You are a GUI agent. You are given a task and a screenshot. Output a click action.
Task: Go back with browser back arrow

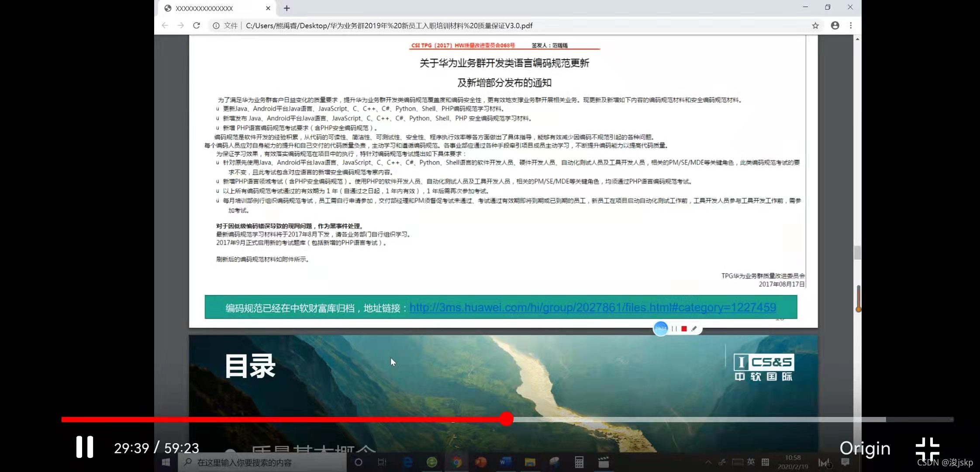pos(165,25)
